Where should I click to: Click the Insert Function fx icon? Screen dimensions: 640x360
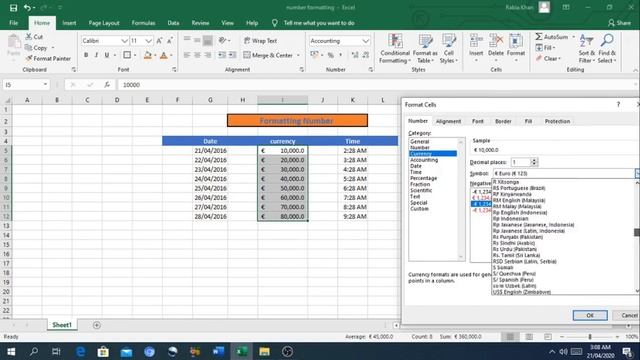[107, 84]
